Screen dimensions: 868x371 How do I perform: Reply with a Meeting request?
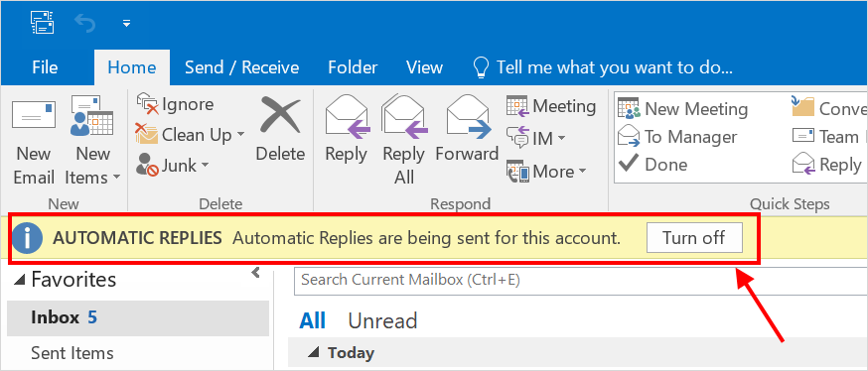(x=551, y=105)
